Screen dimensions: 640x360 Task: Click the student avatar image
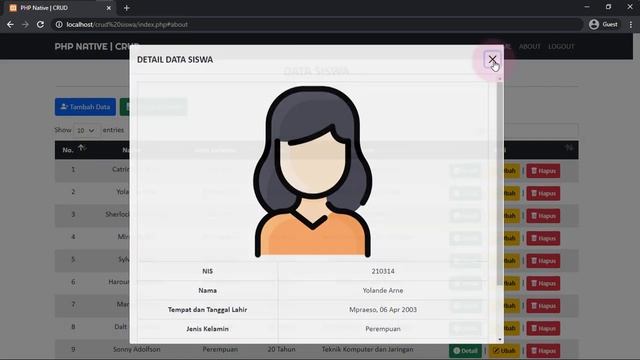pyautogui.click(x=313, y=172)
